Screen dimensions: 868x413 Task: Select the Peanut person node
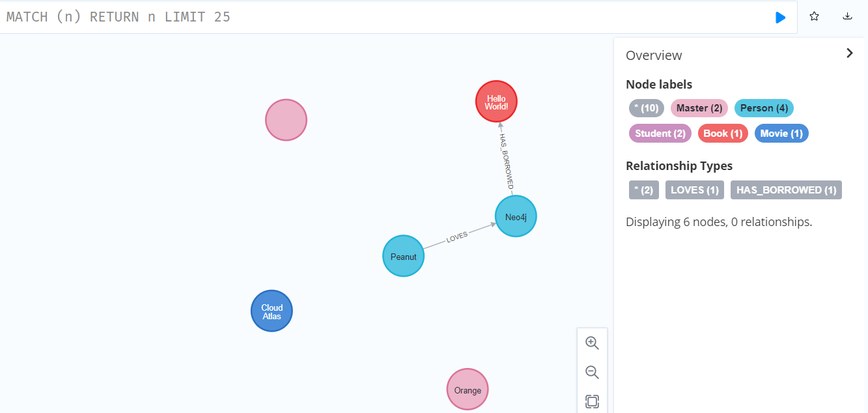click(403, 256)
